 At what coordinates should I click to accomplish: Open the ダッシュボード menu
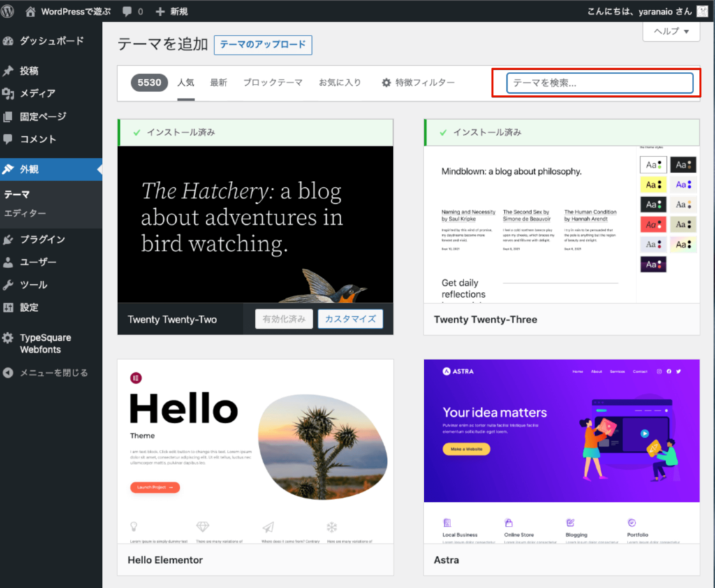click(x=51, y=41)
